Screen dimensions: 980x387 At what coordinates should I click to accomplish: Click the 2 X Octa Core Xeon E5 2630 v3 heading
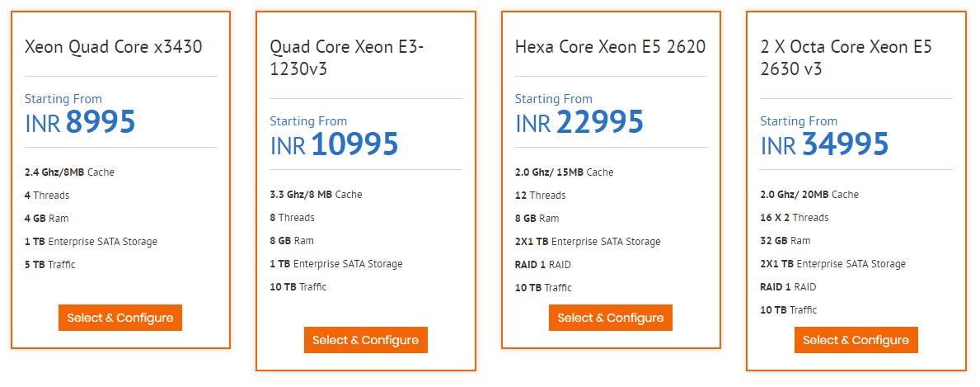(x=846, y=58)
